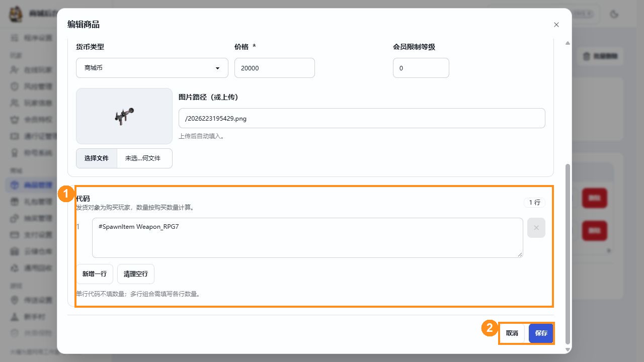This screenshot has width=644, height=362.
Task: Click 清理空行 to remove empty lines
Action: pyautogui.click(x=136, y=274)
